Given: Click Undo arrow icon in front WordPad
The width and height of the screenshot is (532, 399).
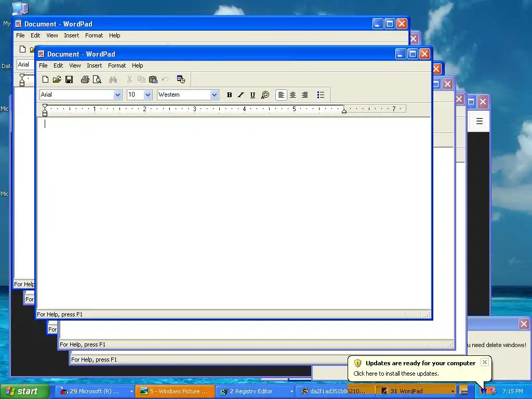Looking at the screenshot, I should tap(165, 79).
